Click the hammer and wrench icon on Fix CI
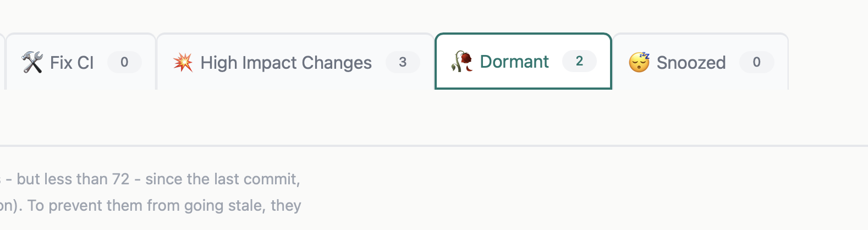868x230 pixels. 32,62
